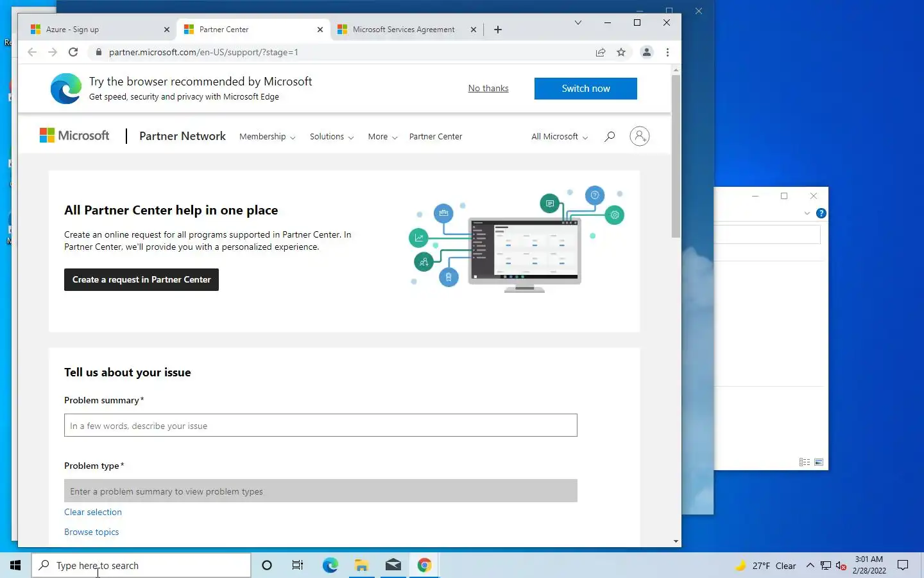Click the network tray icon
924x578 pixels.
[826, 566]
